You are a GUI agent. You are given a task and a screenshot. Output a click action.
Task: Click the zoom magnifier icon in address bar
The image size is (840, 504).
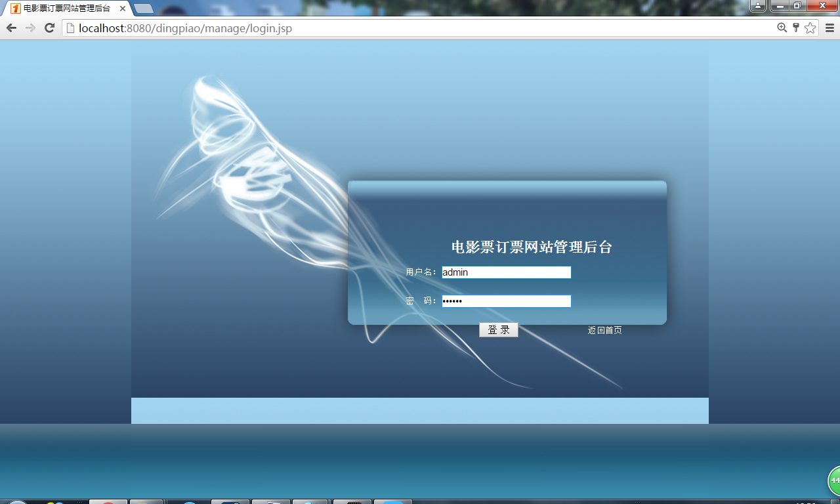click(782, 28)
